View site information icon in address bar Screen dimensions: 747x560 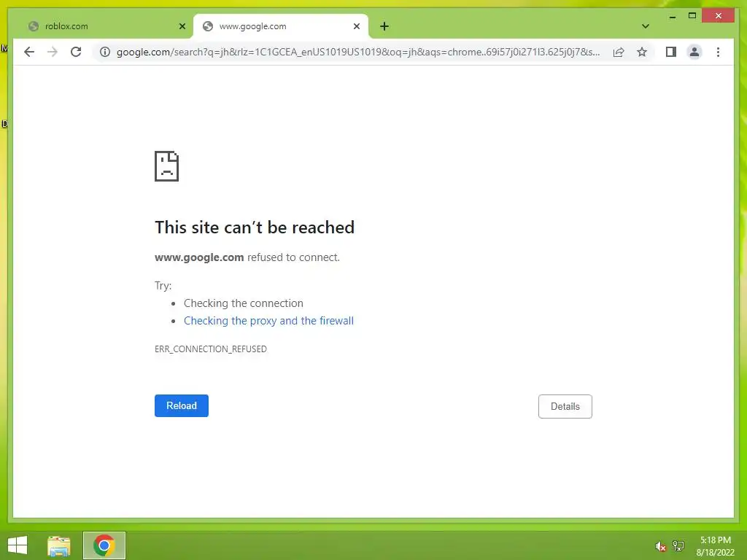point(105,52)
